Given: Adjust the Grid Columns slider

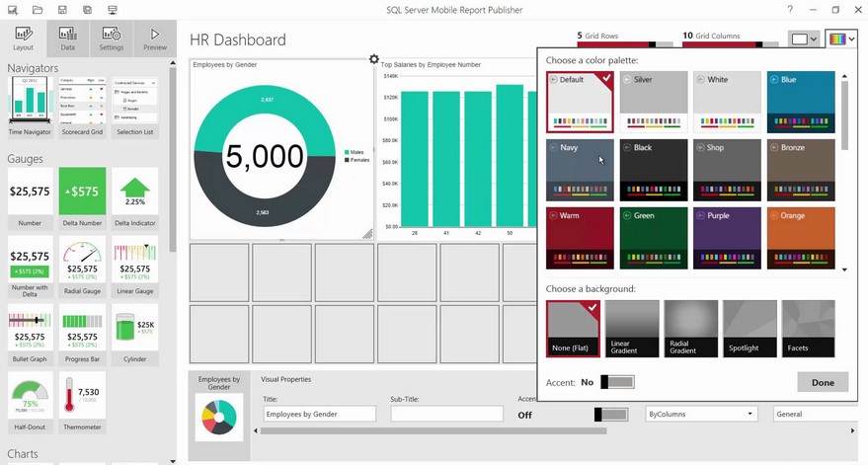Looking at the screenshot, I should point(730,44).
